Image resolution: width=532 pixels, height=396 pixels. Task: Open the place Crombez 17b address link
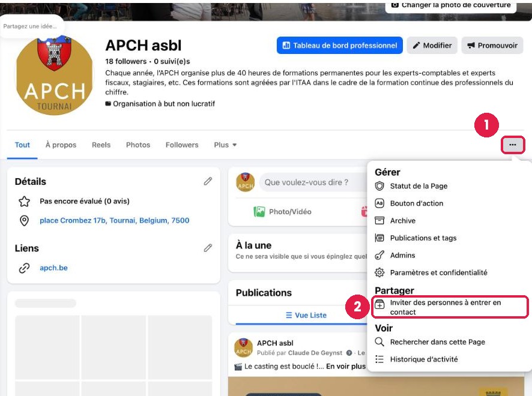(114, 220)
